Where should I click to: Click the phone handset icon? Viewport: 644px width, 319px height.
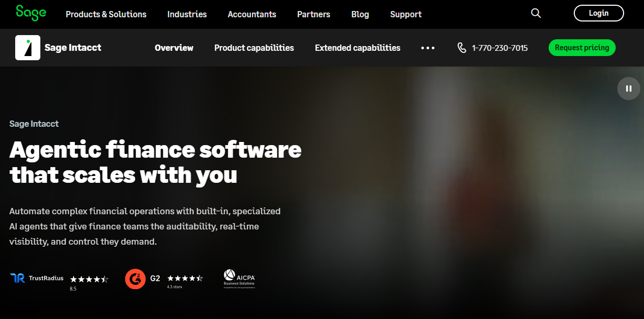tap(462, 48)
